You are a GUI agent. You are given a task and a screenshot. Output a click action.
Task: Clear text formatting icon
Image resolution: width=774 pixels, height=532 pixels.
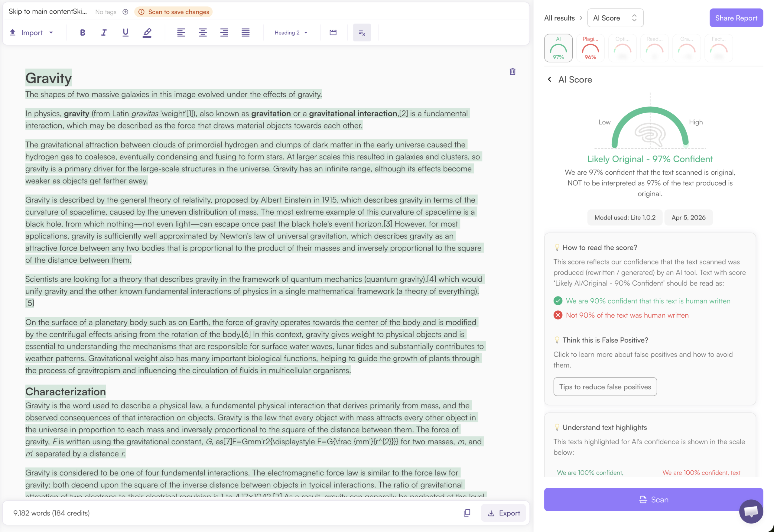(362, 33)
